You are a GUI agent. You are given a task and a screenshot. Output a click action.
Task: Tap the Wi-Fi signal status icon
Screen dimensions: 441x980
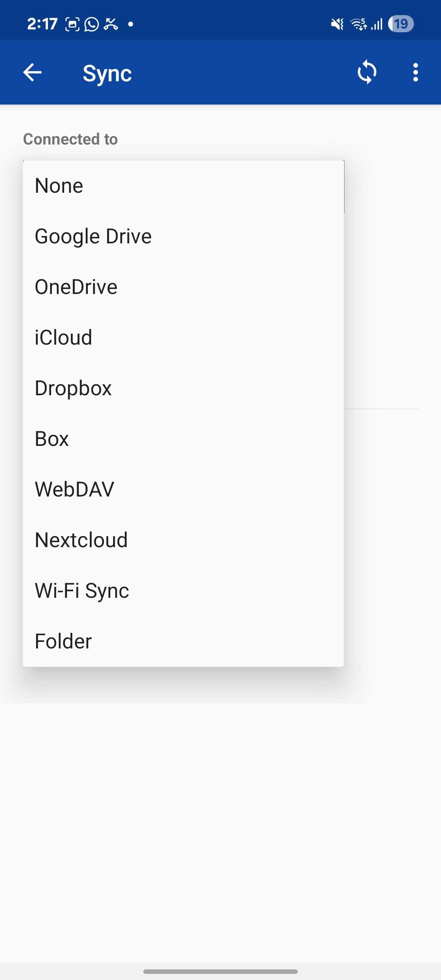[x=359, y=24]
